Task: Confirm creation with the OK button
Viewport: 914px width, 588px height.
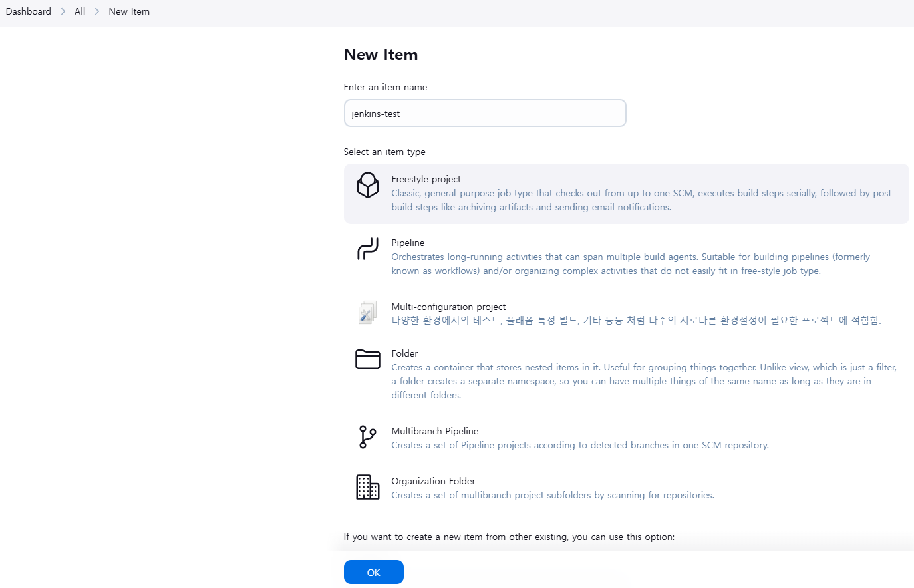Action: (374, 572)
